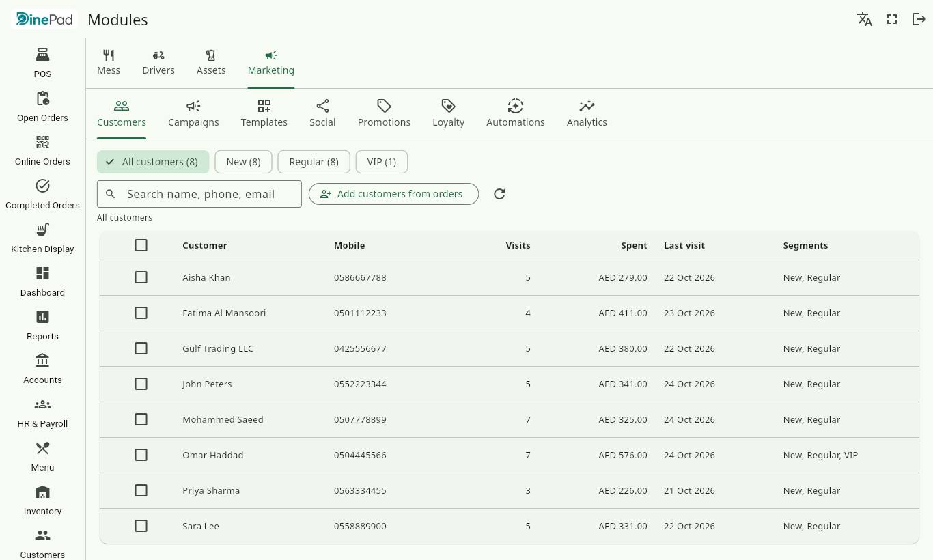The image size is (933, 560).
Task: Check the Aisha Khan row checkbox
Action: point(141,277)
